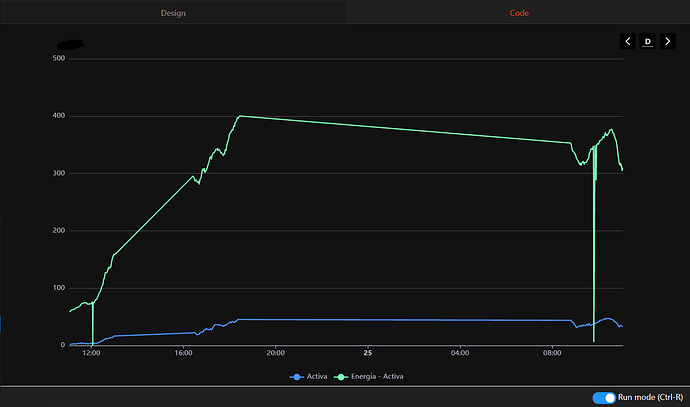Image resolution: width=690 pixels, height=407 pixels.
Task: Go to previous period with left chevron
Action: (x=627, y=41)
